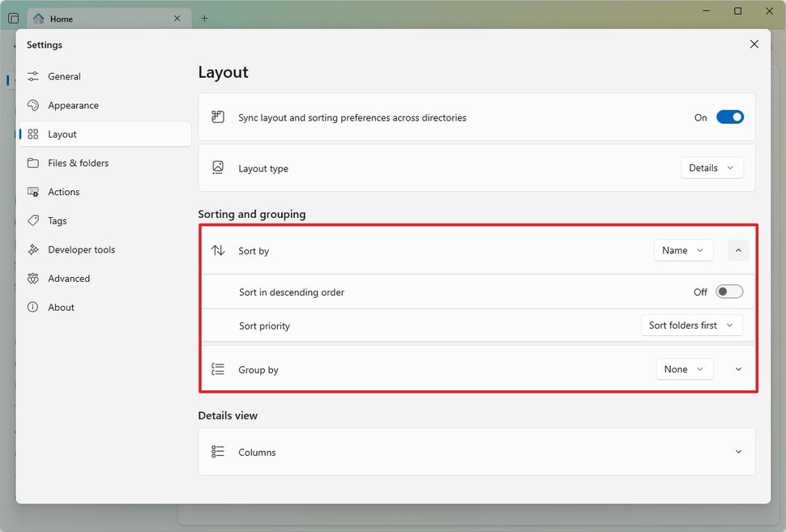Disable sync layout and sorting preferences

pos(730,117)
